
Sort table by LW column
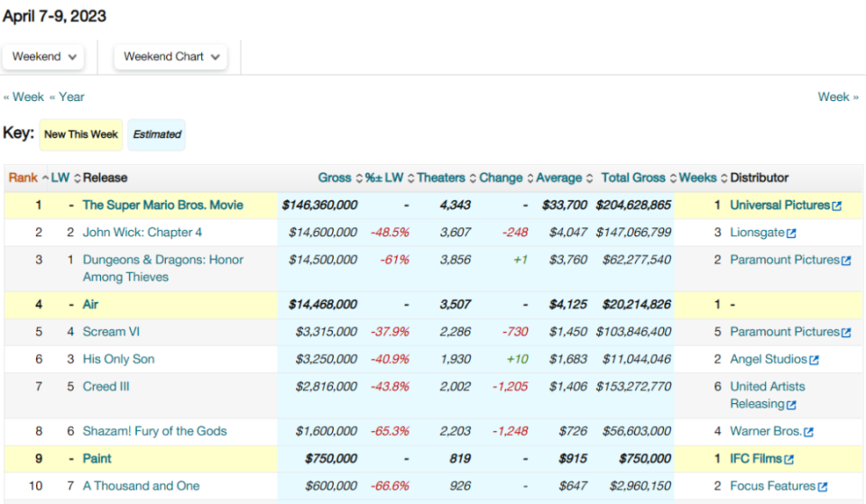point(60,178)
